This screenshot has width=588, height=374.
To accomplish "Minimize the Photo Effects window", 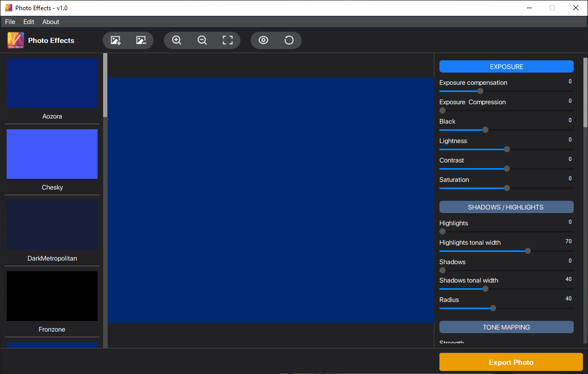I will [529, 8].
